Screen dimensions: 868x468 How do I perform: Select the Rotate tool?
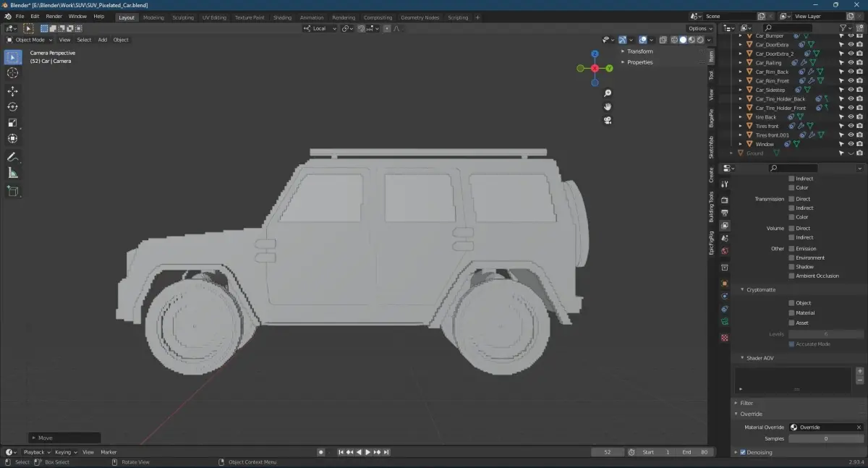12,107
